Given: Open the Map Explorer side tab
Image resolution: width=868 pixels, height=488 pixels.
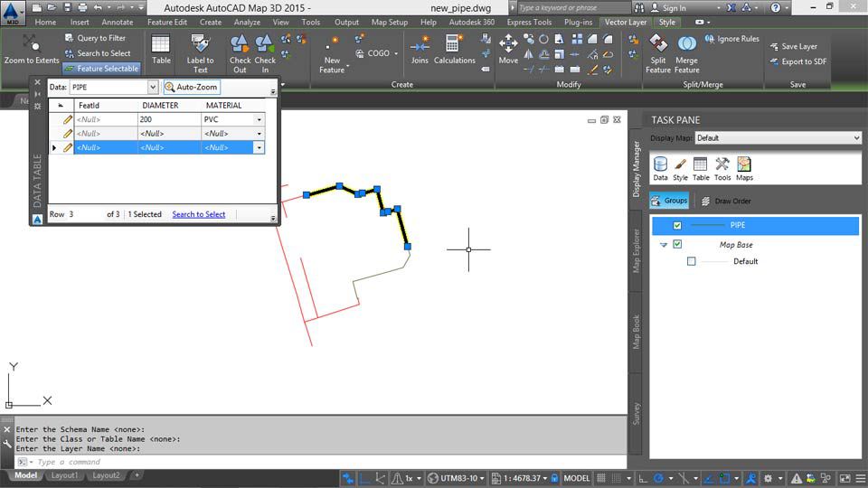Looking at the screenshot, I should [636, 250].
